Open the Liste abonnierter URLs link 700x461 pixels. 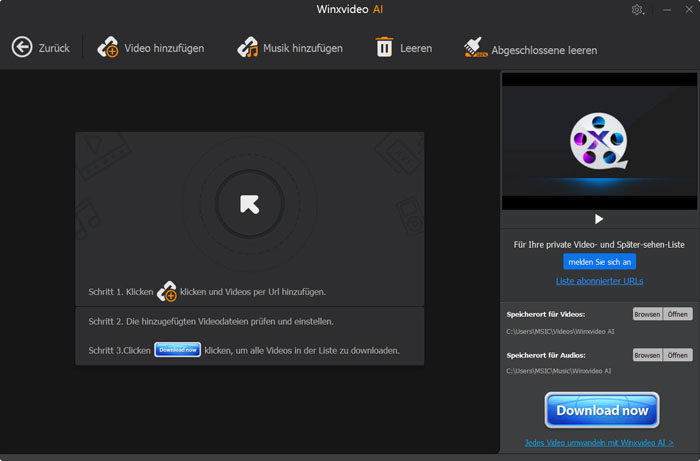coord(600,281)
